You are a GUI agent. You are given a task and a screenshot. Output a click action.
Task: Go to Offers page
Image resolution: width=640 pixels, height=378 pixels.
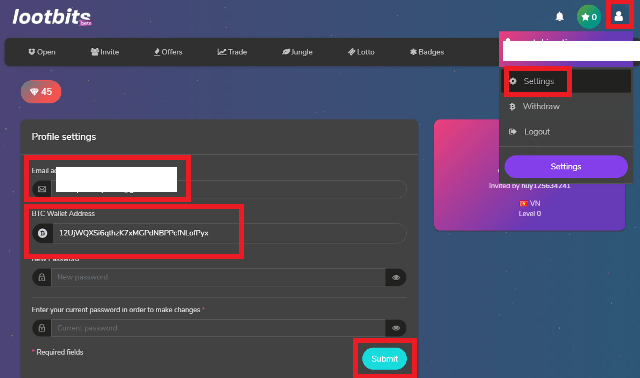coord(168,52)
